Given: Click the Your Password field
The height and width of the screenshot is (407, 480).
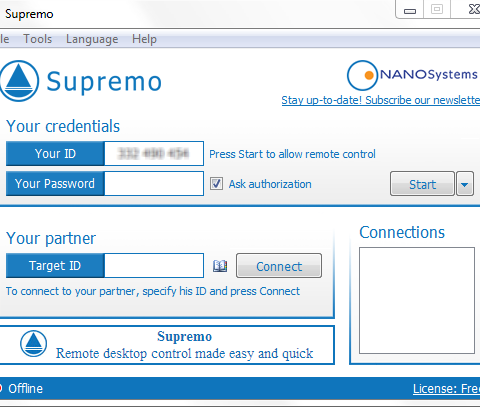Looking at the screenshot, I should coord(154,184).
